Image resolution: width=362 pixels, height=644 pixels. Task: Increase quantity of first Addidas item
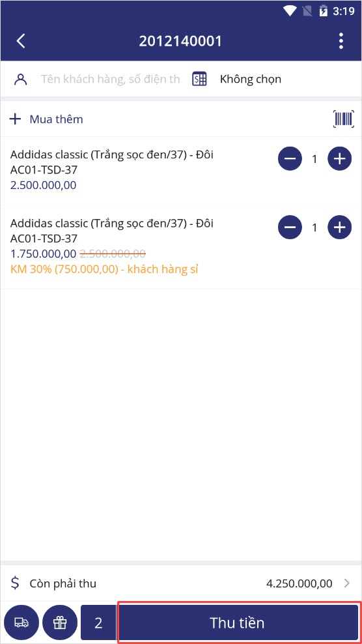pyautogui.click(x=339, y=158)
